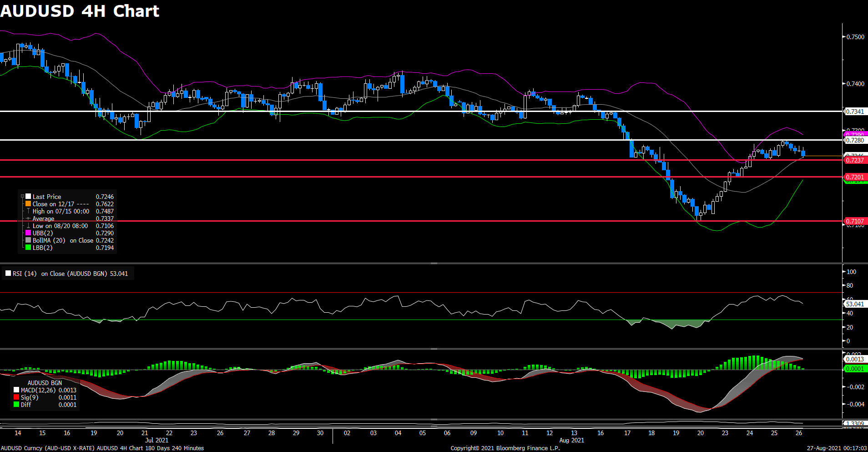868x452 pixels.
Task: Click the Average marker icon in legend
Action: point(28,218)
